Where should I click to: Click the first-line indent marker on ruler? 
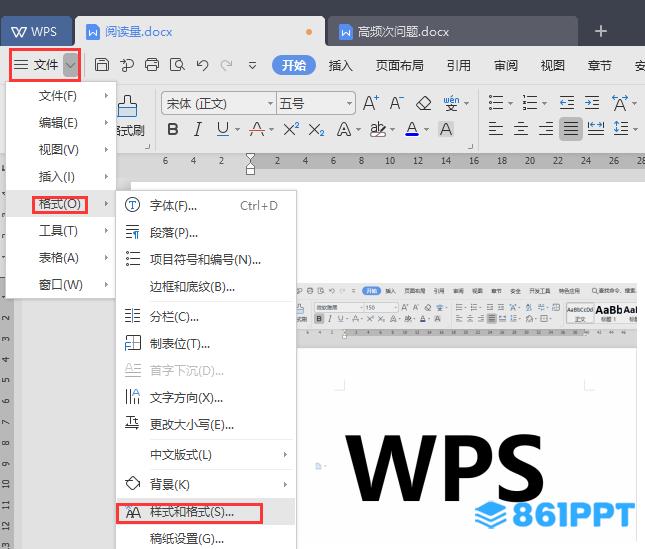(x=250, y=157)
